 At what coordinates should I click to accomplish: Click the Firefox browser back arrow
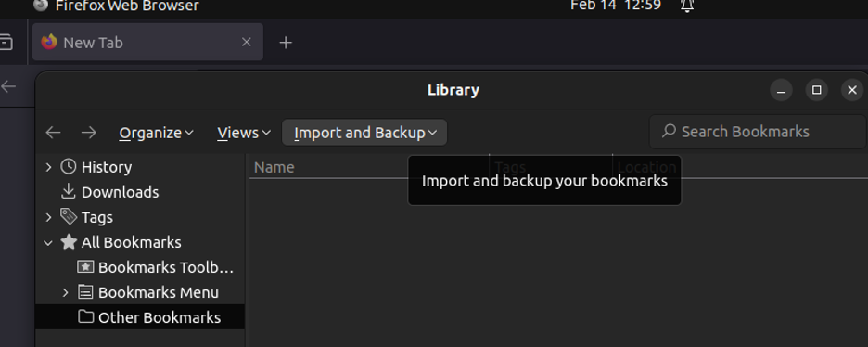coord(8,85)
